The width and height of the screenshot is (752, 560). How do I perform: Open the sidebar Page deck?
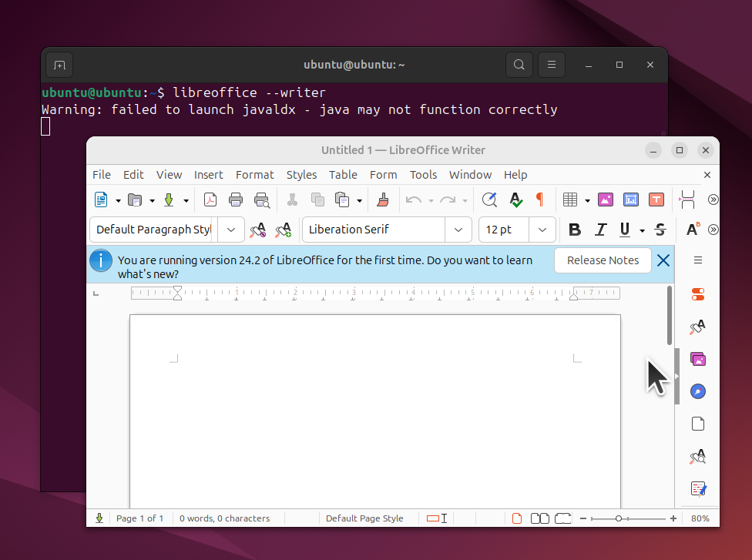(x=698, y=424)
